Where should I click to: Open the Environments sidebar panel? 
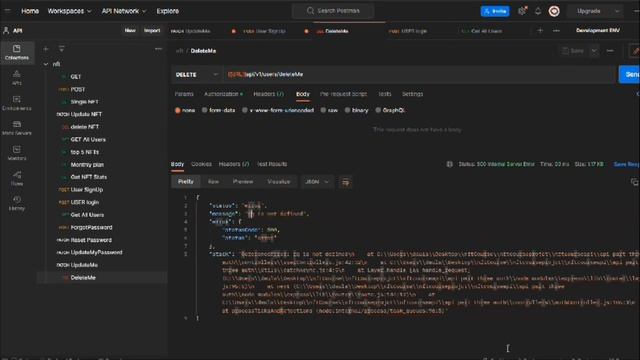point(17,103)
